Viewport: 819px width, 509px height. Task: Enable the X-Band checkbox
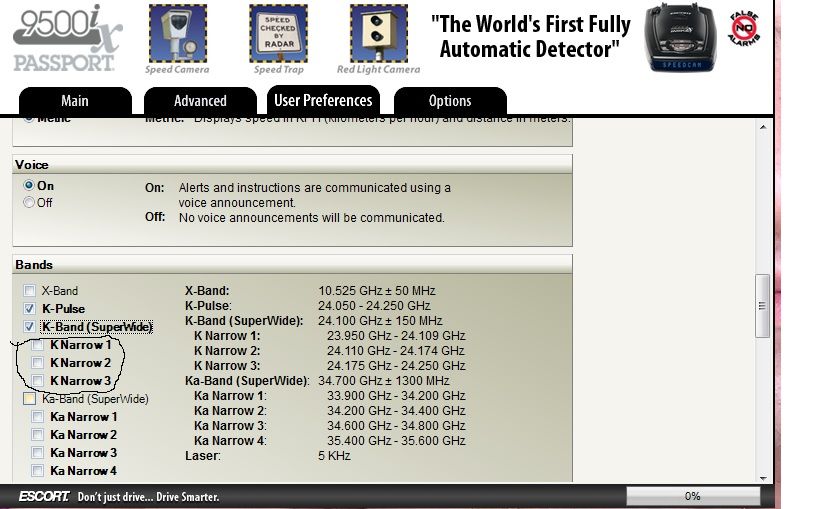click(29, 291)
